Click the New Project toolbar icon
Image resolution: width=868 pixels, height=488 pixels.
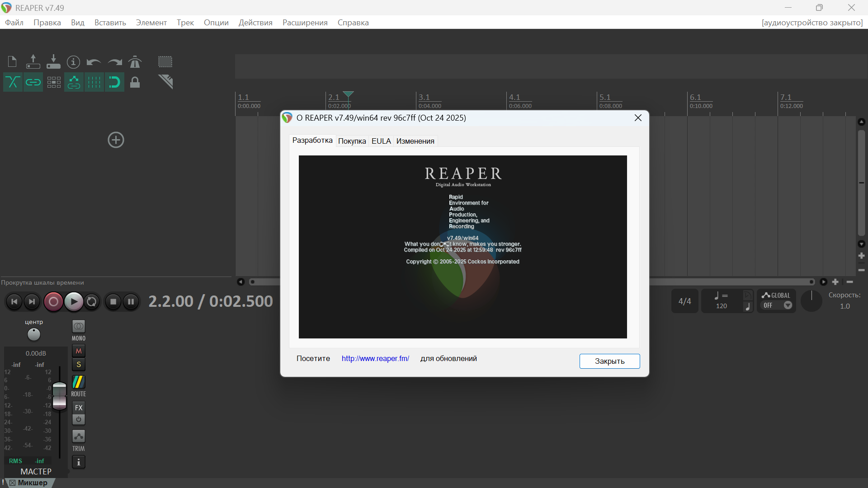(x=12, y=61)
